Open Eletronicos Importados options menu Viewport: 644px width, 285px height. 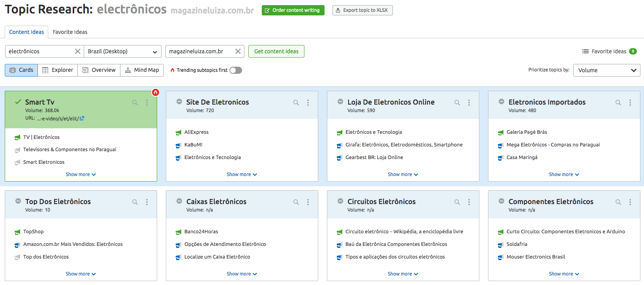630,103
